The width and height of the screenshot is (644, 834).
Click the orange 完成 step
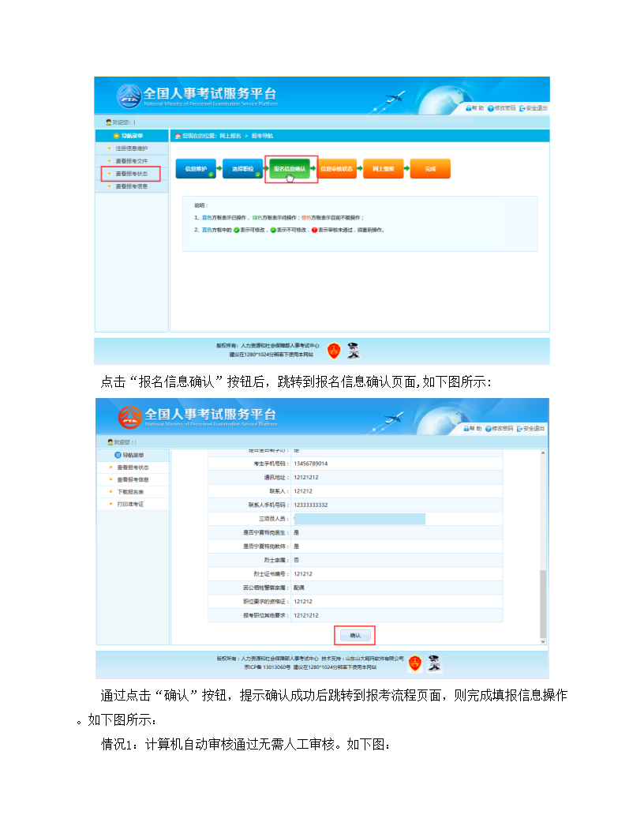pyautogui.click(x=430, y=168)
